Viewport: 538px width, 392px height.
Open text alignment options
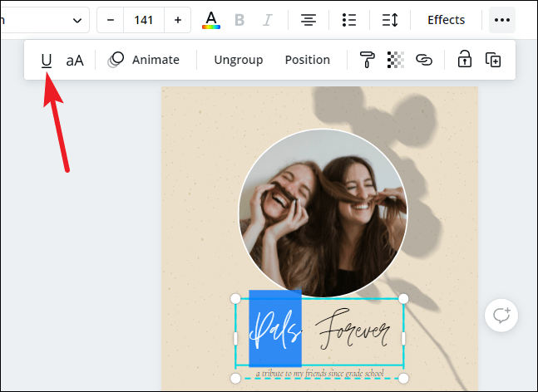308,20
